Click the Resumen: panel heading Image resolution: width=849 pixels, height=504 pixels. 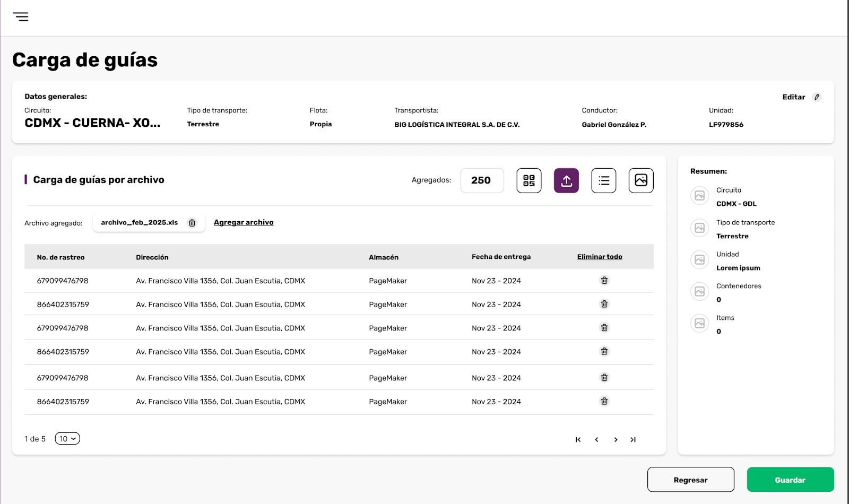708,171
